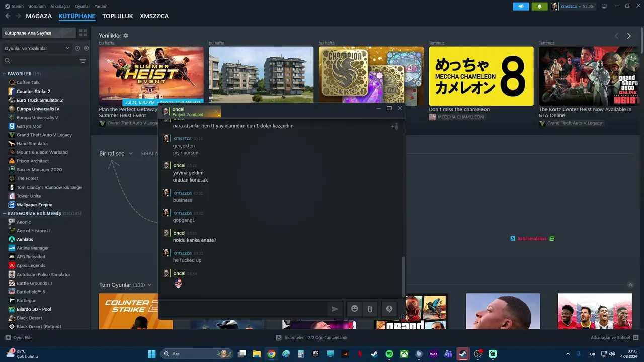
Task: Open the Yenilikler settings gear
Action: (126, 36)
